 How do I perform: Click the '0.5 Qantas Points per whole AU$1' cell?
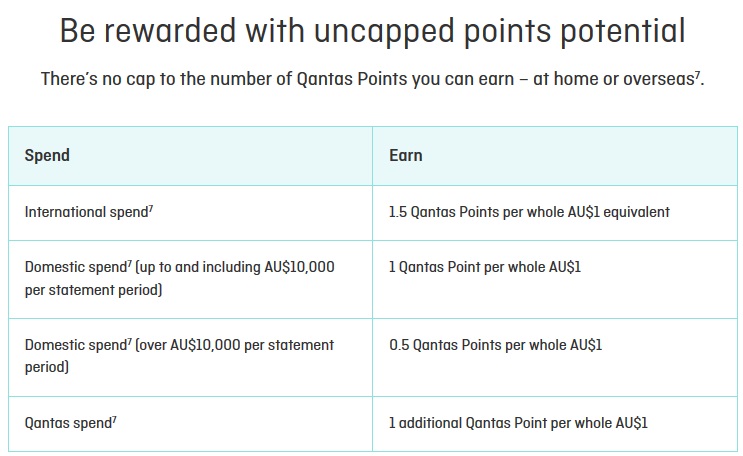click(495, 345)
